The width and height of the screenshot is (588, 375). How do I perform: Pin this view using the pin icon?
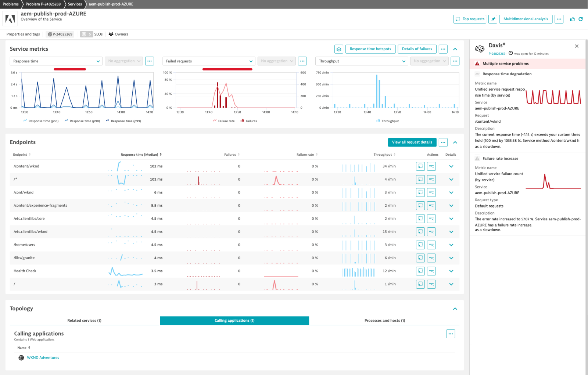(492, 19)
